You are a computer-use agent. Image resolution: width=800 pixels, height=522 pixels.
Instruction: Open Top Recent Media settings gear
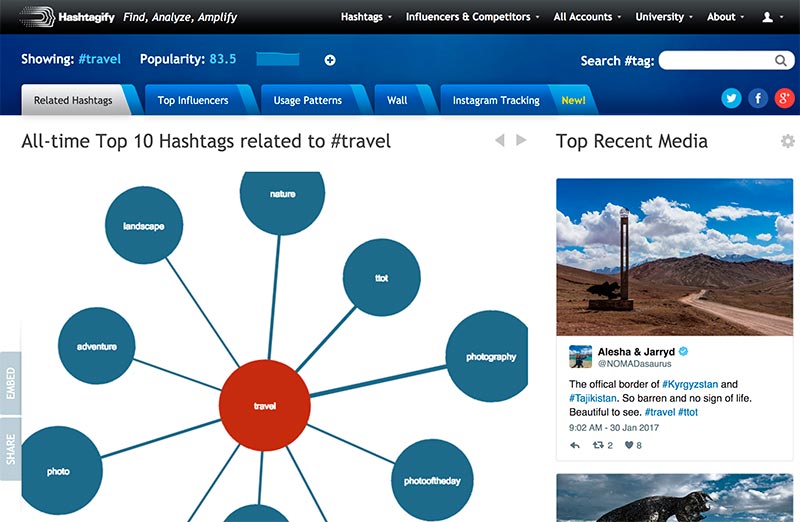pyautogui.click(x=788, y=141)
